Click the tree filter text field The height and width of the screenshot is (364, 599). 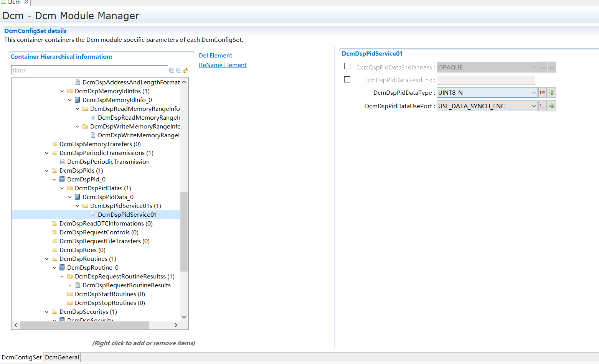coord(89,71)
